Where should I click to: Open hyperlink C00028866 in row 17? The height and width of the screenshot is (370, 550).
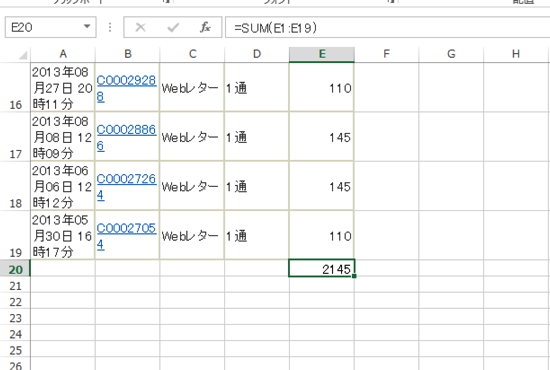[x=126, y=137]
